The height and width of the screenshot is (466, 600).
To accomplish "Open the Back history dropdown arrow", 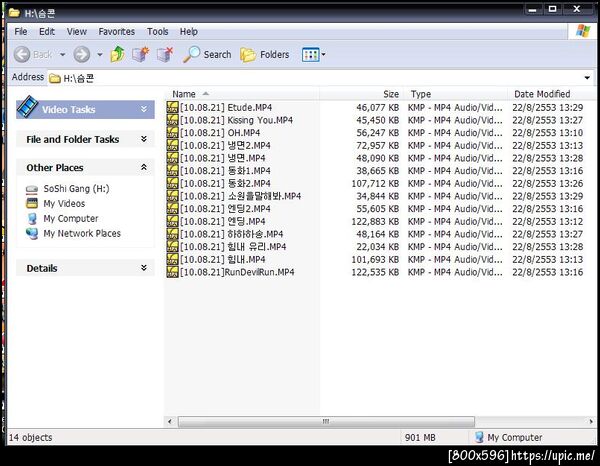I will click(x=62, y=55).
